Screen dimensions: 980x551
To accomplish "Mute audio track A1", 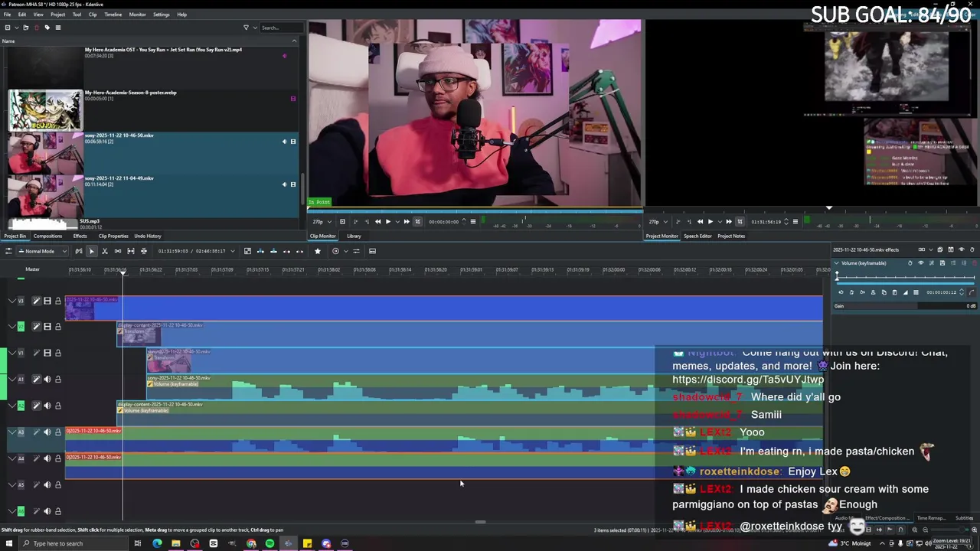I will click(47, 379).
